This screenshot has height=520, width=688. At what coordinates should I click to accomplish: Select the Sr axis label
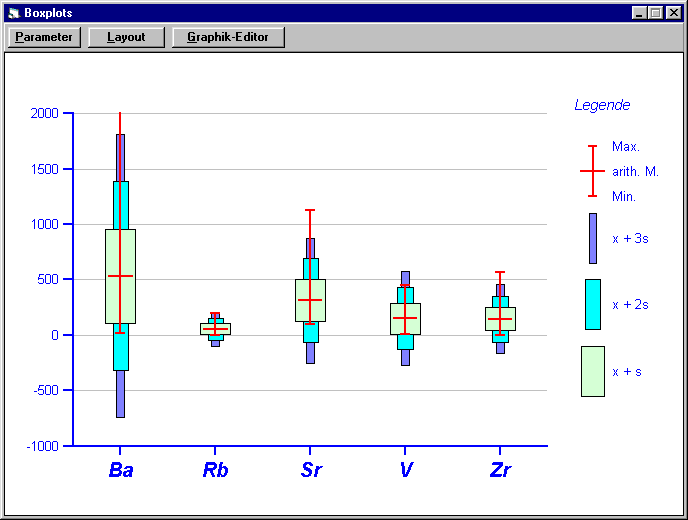coord(311,470)
